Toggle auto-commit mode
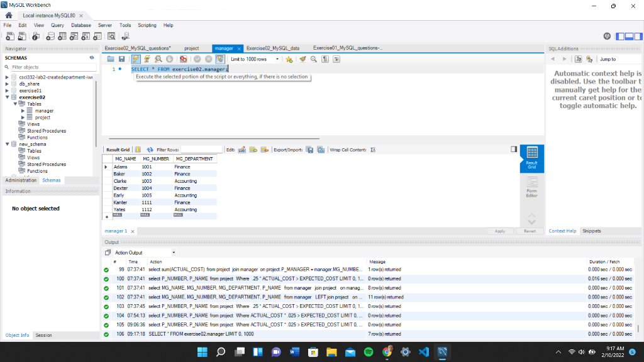Viewport: 644px width, 362px height. click(x=220, y=59)
